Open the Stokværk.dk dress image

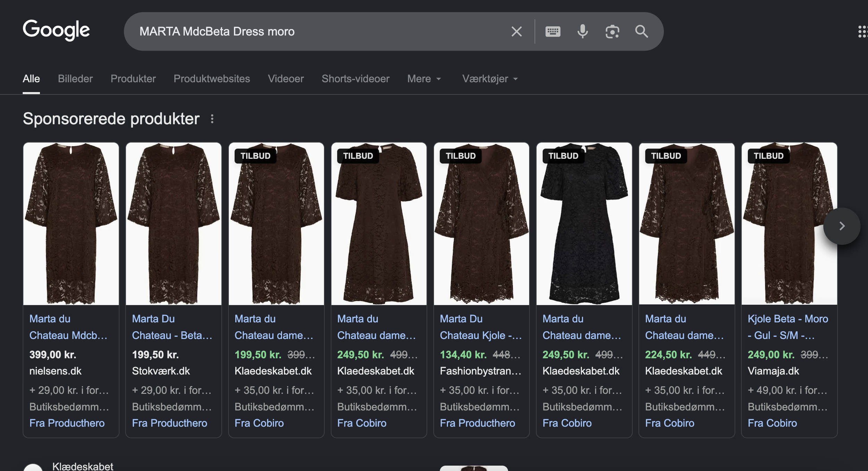pyautogui.click(x=174, y=224)
